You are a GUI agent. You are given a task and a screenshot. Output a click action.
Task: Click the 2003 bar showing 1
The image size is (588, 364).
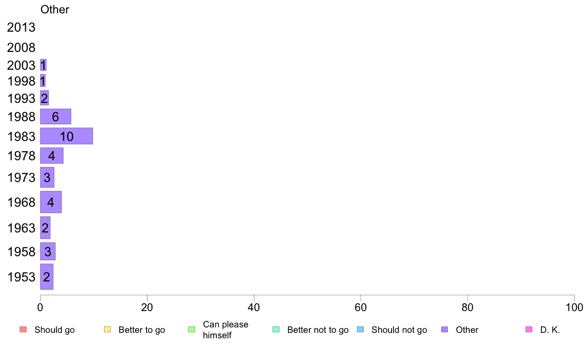coord(43,65)
